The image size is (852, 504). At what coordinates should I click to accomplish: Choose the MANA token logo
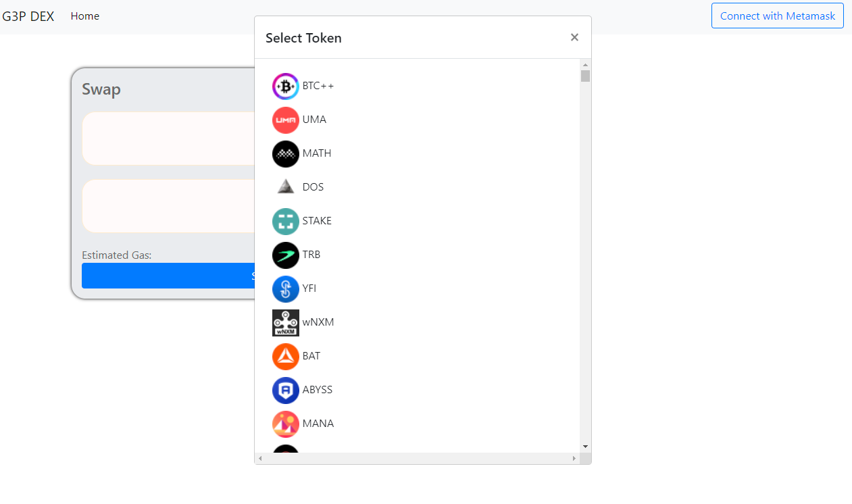tap(286, 424)
